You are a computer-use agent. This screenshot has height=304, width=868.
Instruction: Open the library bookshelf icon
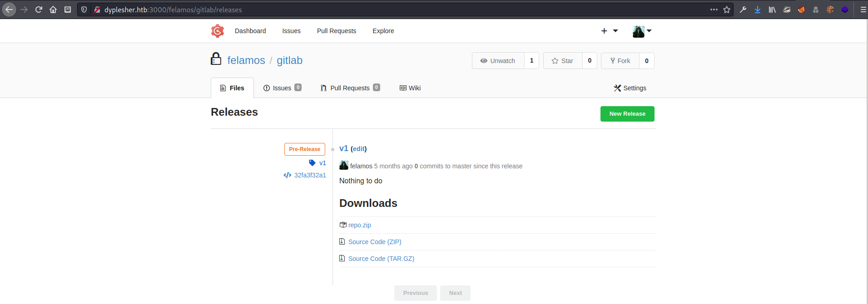coord(772,10)
